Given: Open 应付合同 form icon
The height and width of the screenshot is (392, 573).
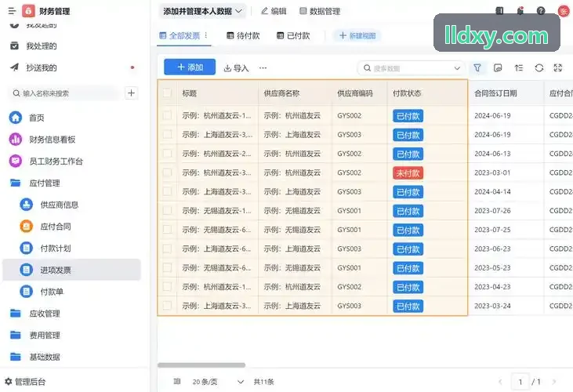Looking at the screenshot, I should coord(27,227).
